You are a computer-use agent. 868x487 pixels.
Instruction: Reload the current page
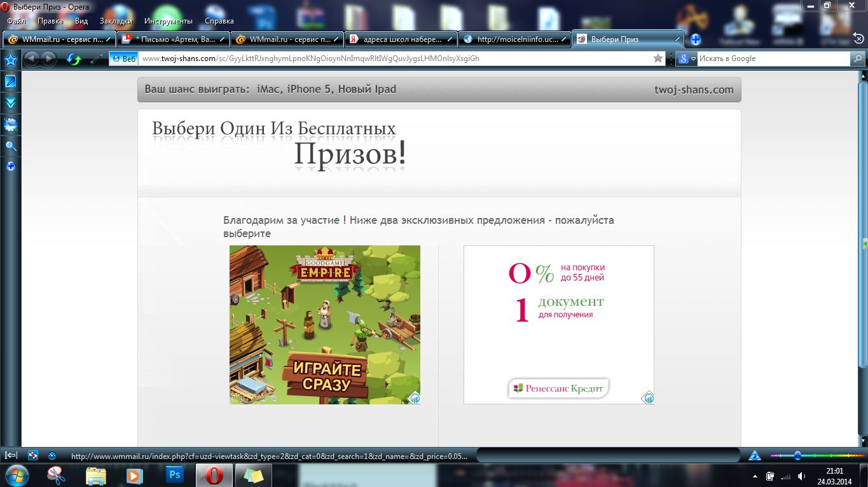click(74, 59)
